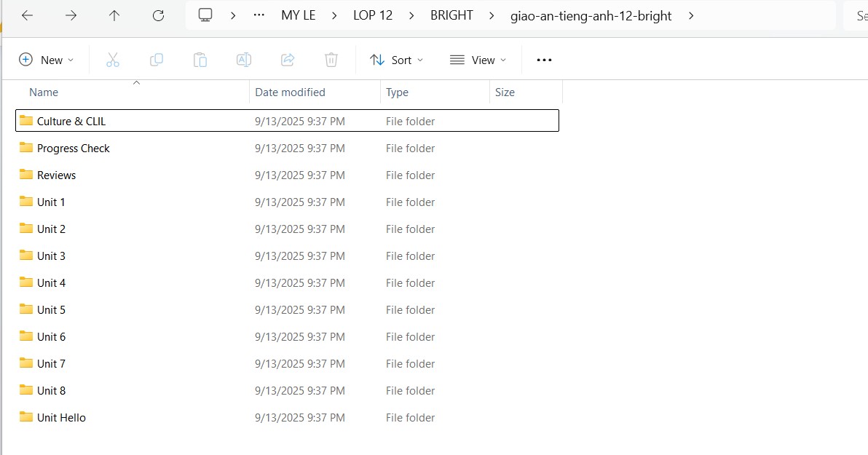The height and width of the screenshot is (455, 868).
Task: Open the View layout dropdown
Action: point(478,60)
